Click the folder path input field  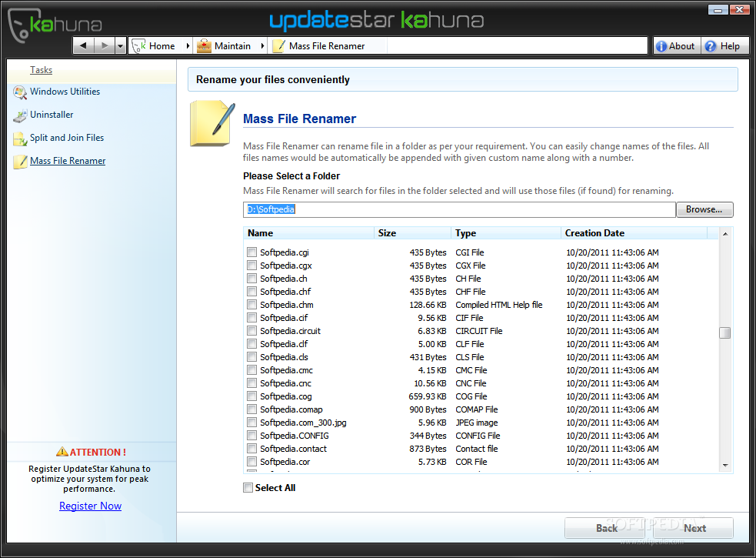[x=459, y=209]
